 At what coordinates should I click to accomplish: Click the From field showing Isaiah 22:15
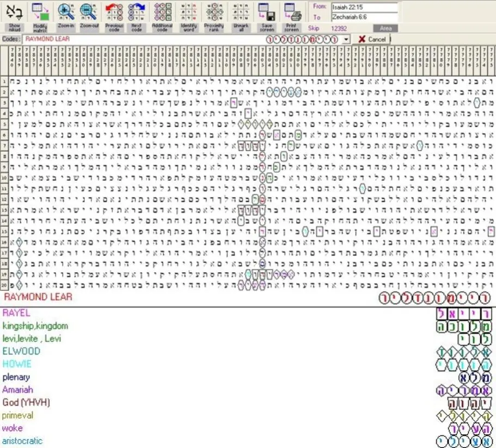(364, 7)
